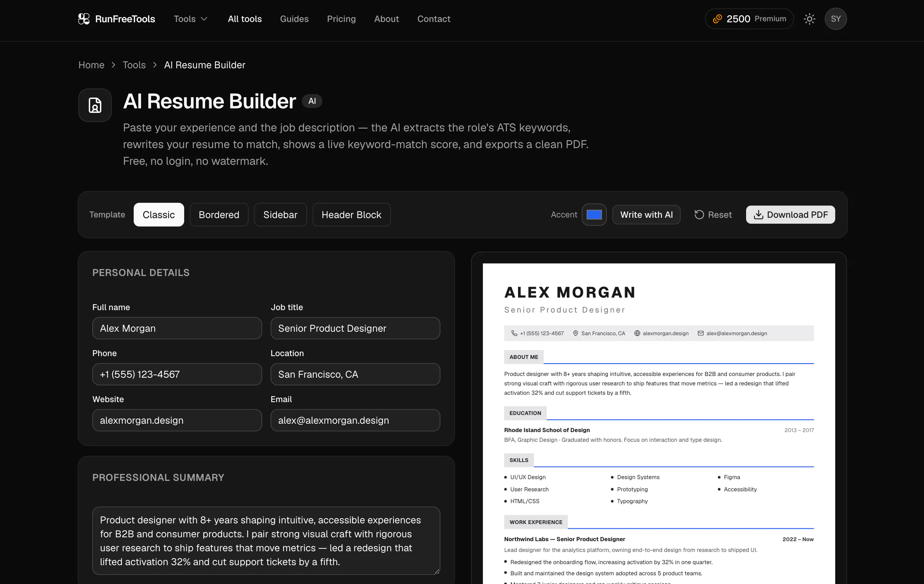
Task: Click the AI Resume Builder breadcrumb
Action: pos(204,65)
